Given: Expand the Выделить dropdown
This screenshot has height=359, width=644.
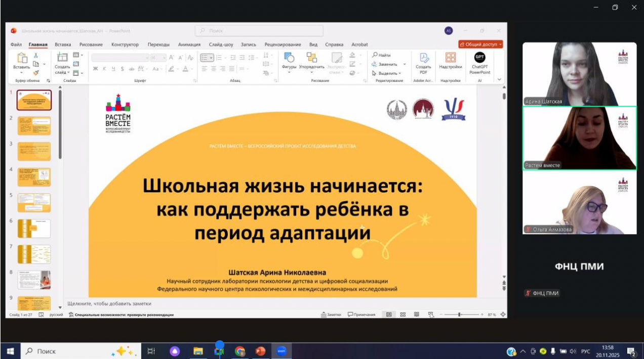Looking at the screenshot, I should pos(388,73).
